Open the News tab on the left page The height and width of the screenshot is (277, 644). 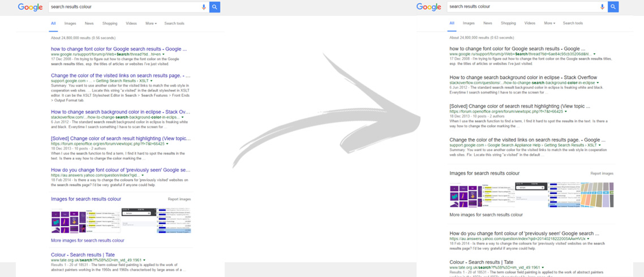89,23
